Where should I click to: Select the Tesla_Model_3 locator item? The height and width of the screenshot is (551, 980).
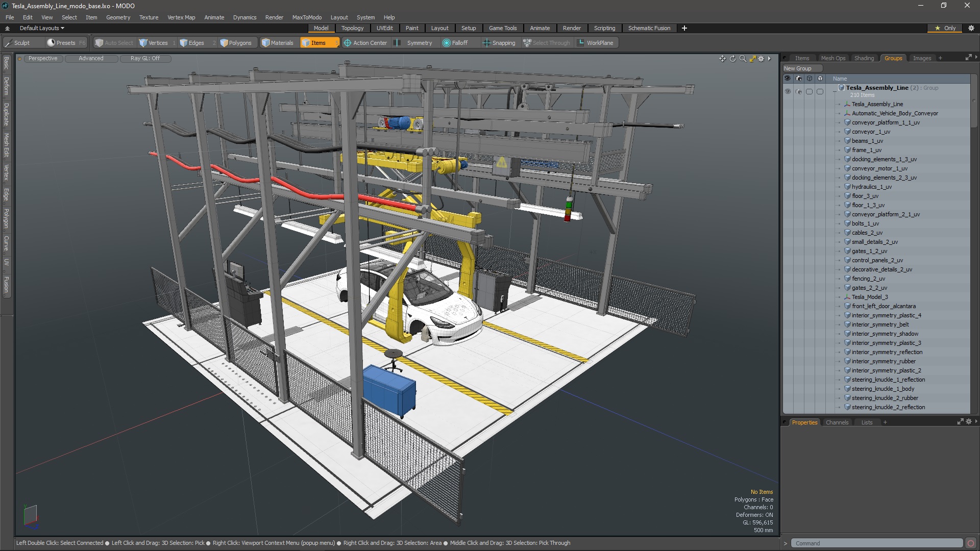pyautogui.click(x=870, y=297)
